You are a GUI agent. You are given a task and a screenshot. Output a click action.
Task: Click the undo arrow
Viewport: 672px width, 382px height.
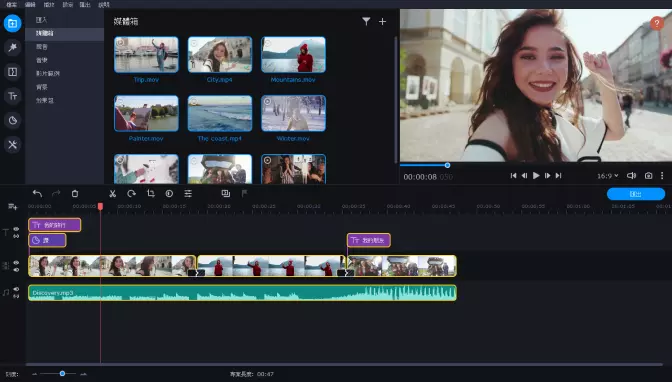click(x=37, y=194)
